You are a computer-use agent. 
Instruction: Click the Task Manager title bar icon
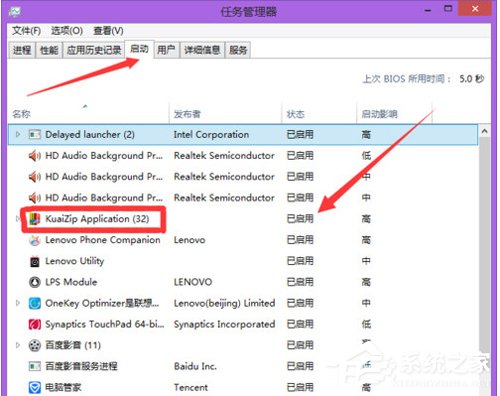[x=15, y=12]
